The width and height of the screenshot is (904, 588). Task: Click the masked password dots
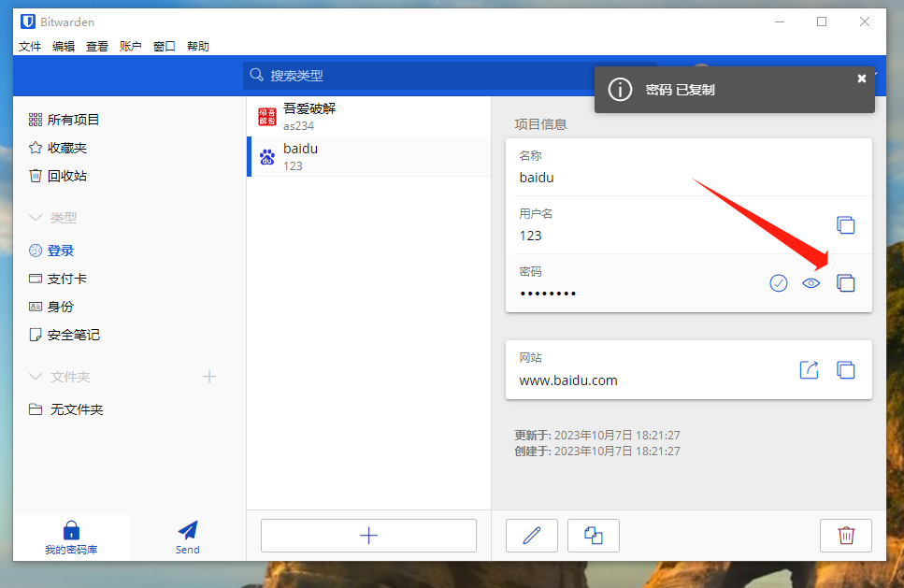tap(548, 294)
